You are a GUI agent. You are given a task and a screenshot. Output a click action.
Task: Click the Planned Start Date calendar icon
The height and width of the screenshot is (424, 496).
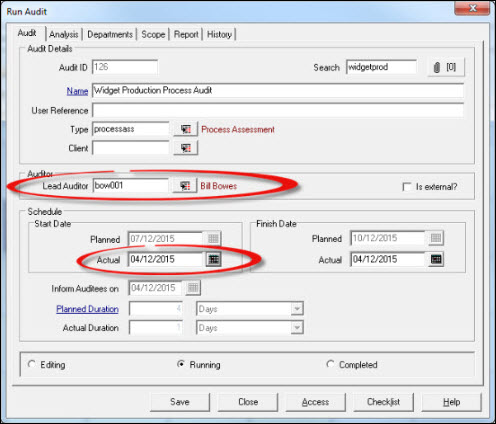click(x=213, y=238)
